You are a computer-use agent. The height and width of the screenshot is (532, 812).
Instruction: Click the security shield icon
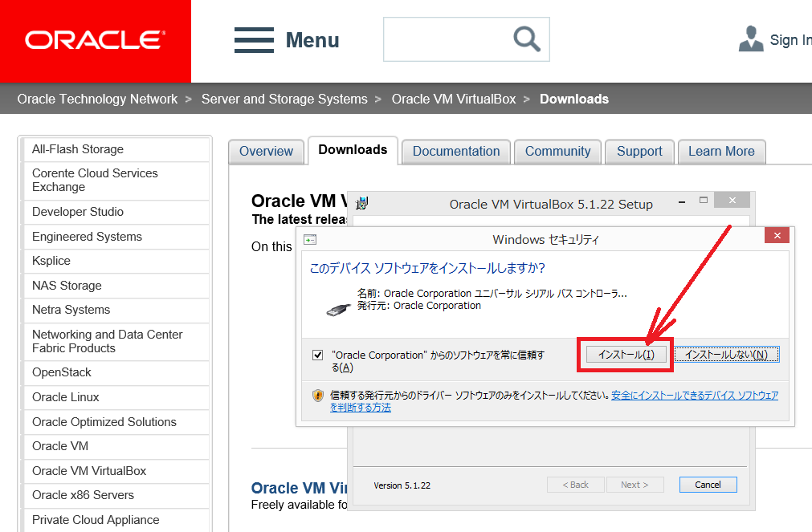[x=318, y=396]
